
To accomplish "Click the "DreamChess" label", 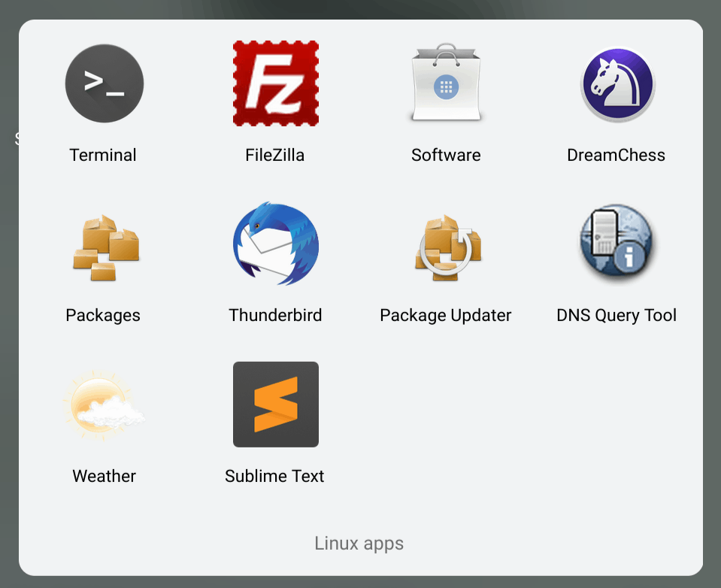I will (x=616, y=155).
